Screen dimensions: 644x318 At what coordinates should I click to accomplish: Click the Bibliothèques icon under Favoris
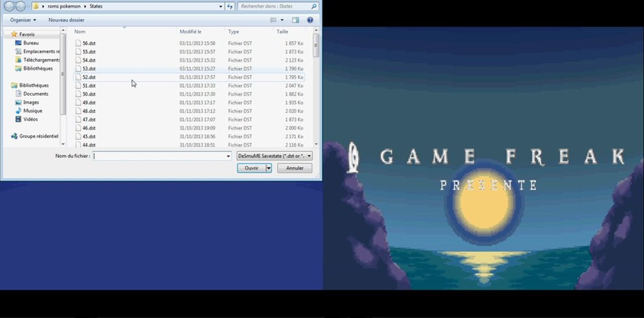pos(18,68)
